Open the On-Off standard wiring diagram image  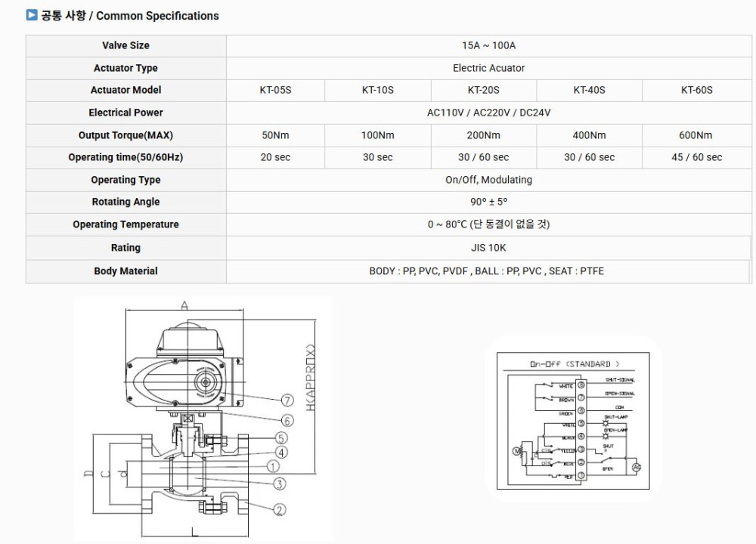[x=572, y=419]
